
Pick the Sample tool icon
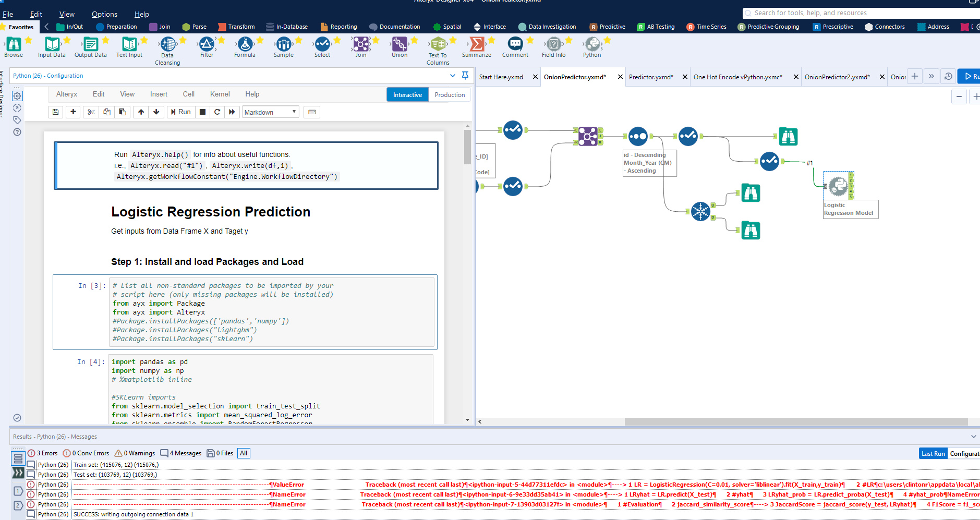coord(284,44)
